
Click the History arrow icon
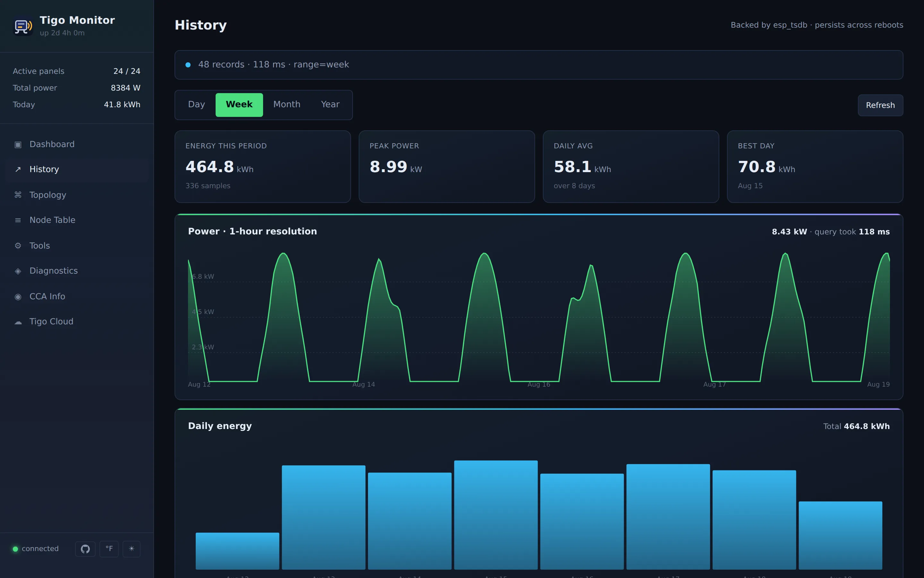(x=18, y=169)
